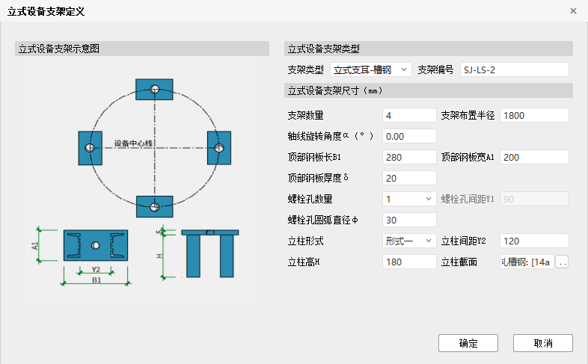Click the 螺栓孔数量 label
This screenshot has width=588, height=364.
310,200
